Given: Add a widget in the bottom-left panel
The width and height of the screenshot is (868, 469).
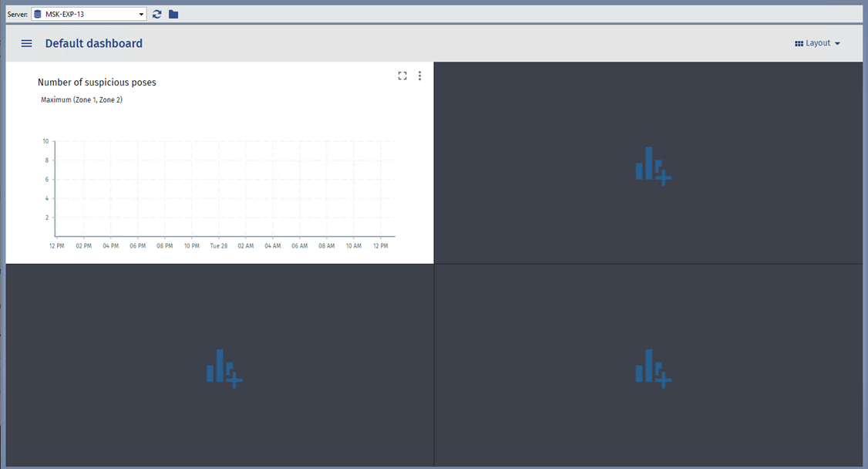Looking at the screenshot, I should click(x=224, y=367).
